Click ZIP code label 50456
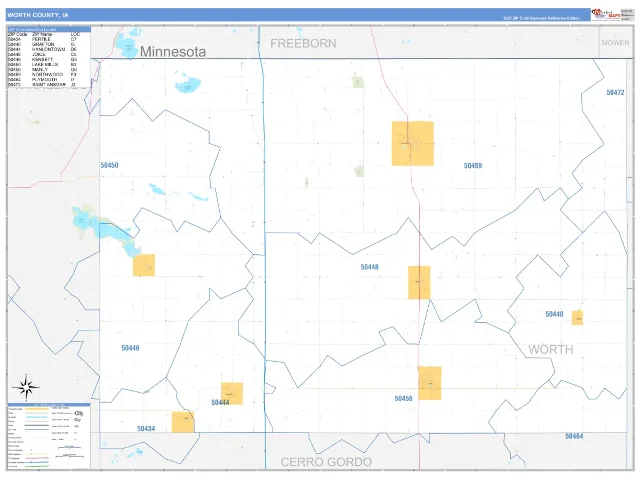640x480 pixels. click(403, 398)
